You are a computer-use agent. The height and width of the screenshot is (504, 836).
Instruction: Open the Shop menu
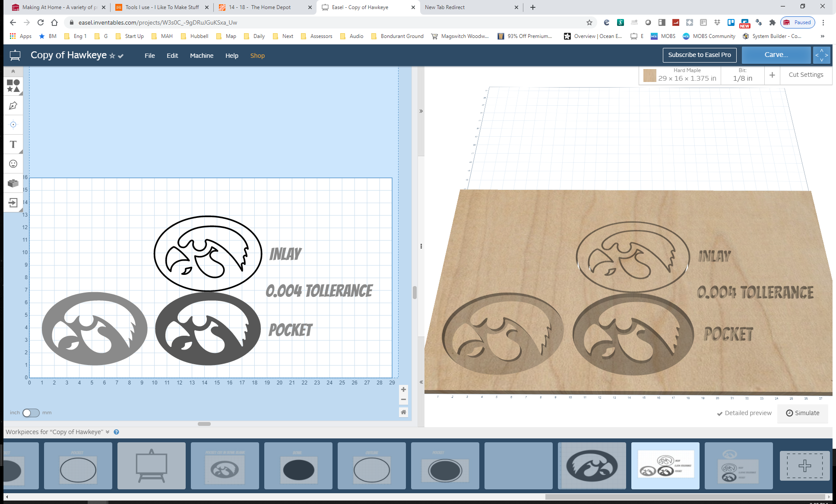point(257,56)
